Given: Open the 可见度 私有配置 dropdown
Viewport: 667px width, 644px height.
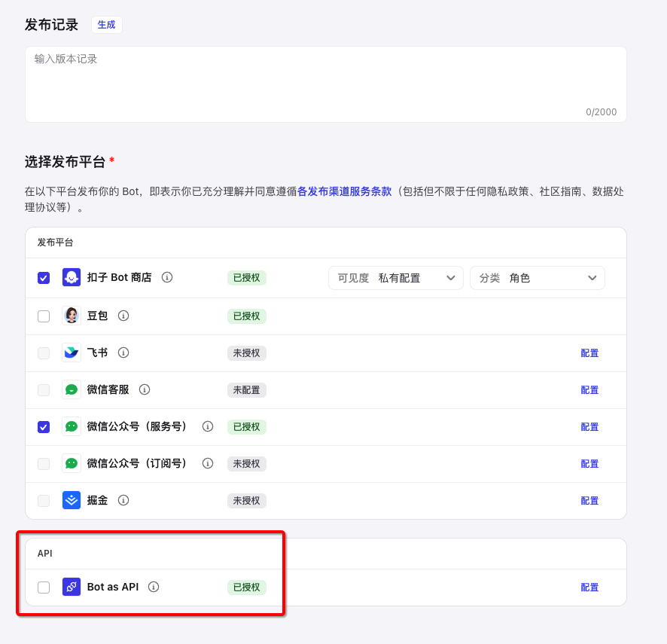Looking at the screenshot, I should 395,278.
